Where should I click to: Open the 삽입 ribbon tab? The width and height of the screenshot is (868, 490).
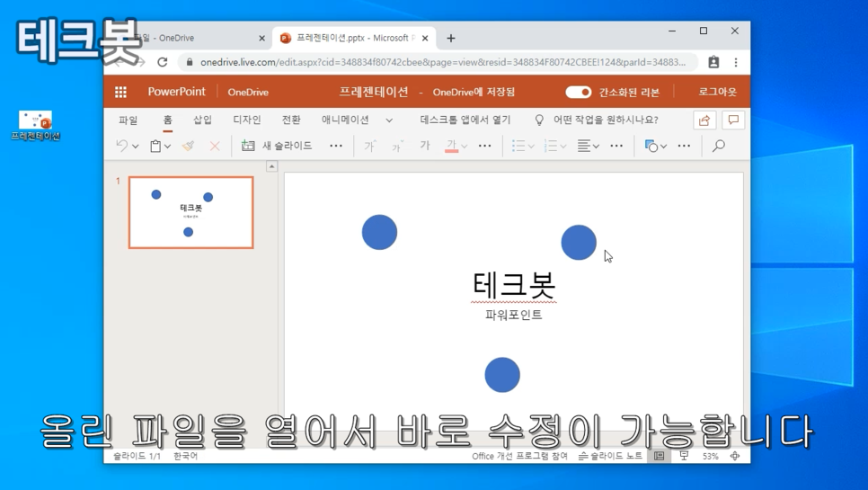point(202,120)
